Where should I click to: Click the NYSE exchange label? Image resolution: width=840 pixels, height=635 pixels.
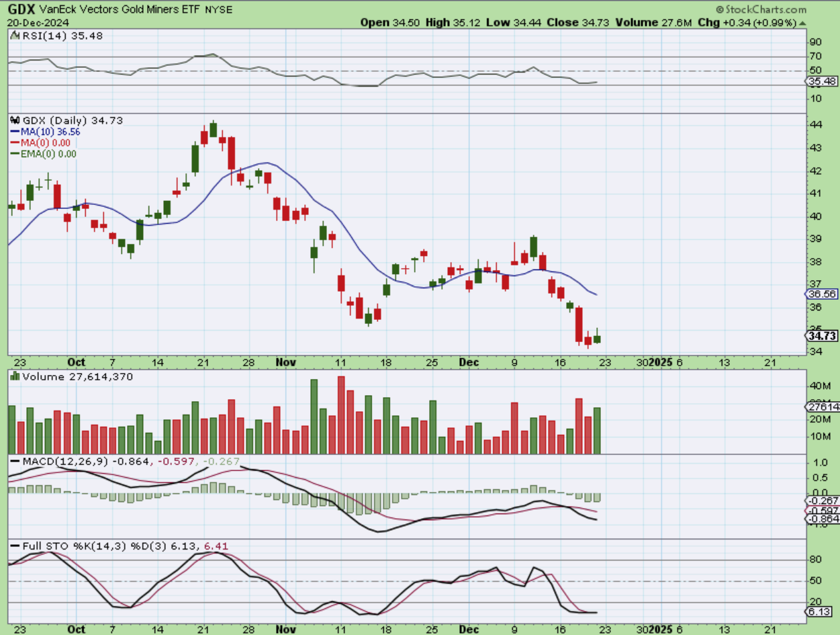click(218, 10)
